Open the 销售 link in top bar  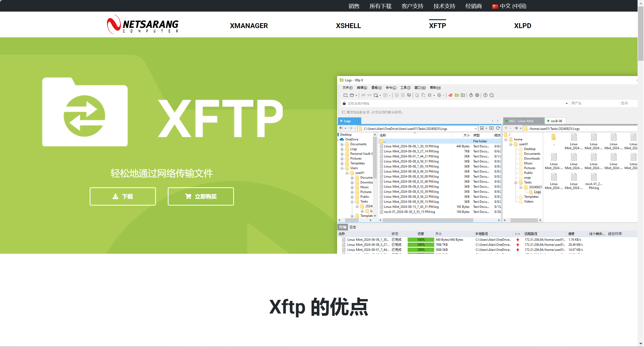click(354, 6)
